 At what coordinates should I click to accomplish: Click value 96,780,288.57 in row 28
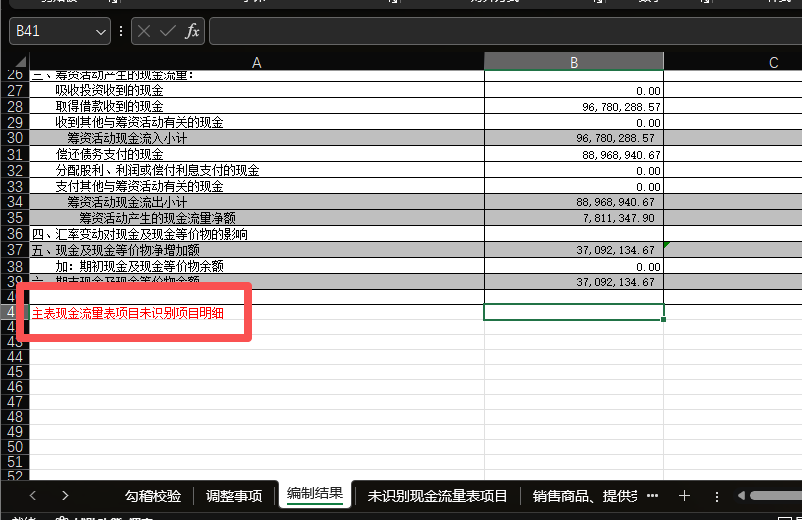point(621,107)
